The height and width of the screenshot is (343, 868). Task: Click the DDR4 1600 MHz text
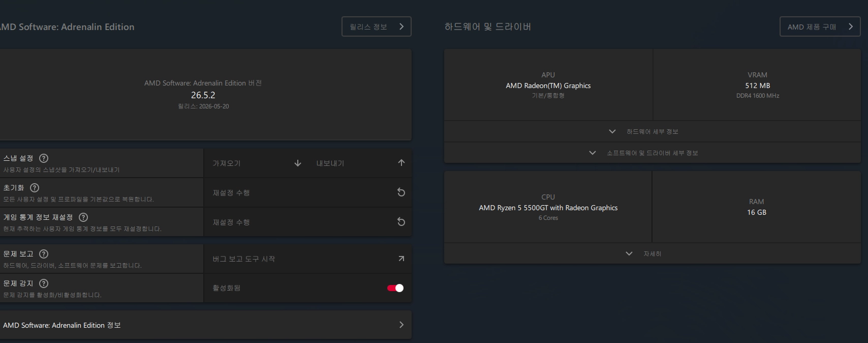click(x=758, y=96)
